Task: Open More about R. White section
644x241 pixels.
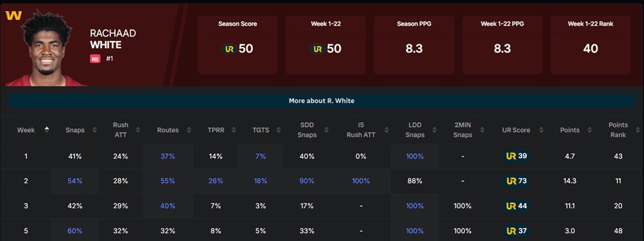Action: (x=322, y=100)
